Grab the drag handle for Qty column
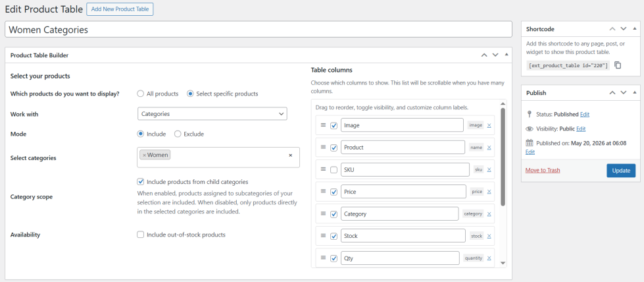Viewport: 644px width, 282px height. pyautogui.click(x=323, y=258)
